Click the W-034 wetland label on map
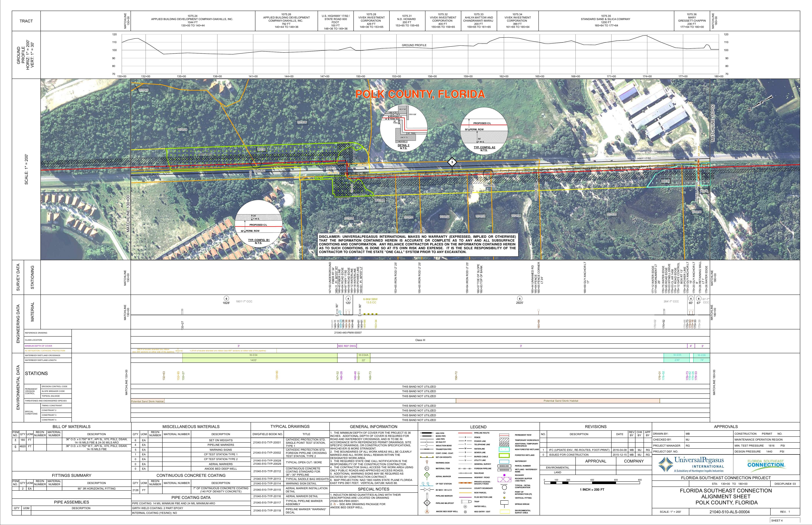812x525 pixels. point(261,149)
